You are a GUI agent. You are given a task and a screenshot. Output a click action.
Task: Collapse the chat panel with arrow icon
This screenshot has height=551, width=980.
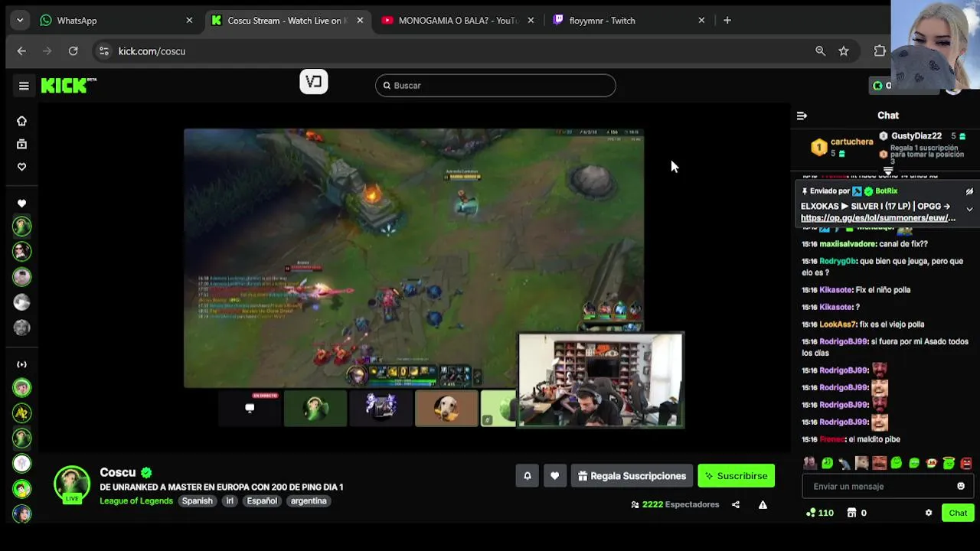pyautogui.click(x=802, y=116)
